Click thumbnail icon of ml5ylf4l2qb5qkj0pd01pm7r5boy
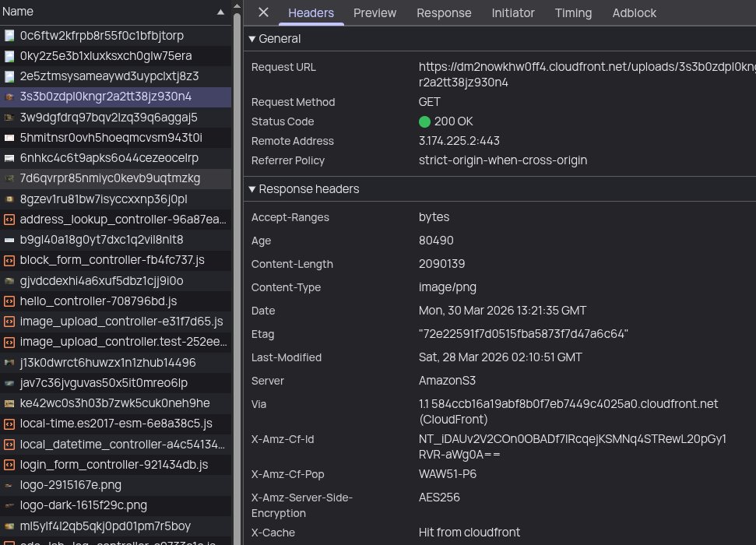The height and width of the screenshot is (545, 756). pos(9,526)
